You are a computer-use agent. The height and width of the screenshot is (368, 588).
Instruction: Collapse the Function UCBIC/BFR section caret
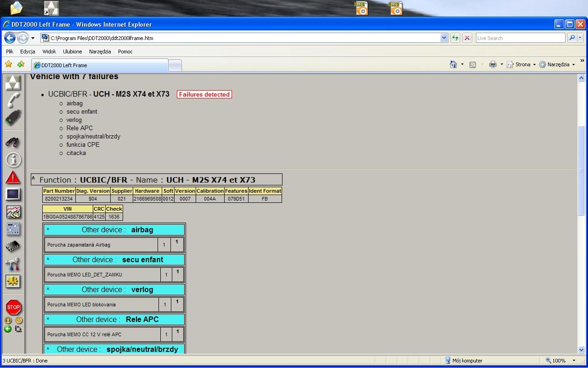pos(33,179)
